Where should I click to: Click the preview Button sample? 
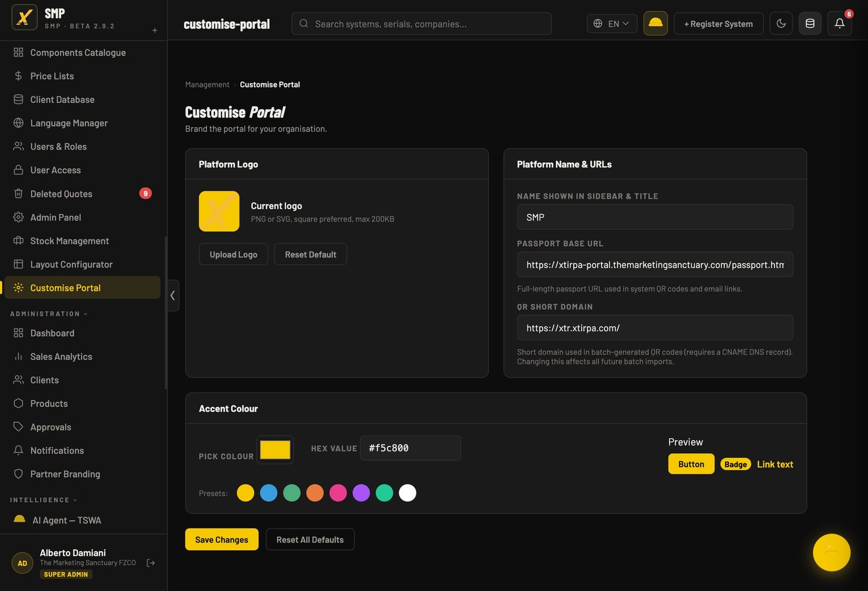click(691, 464)
